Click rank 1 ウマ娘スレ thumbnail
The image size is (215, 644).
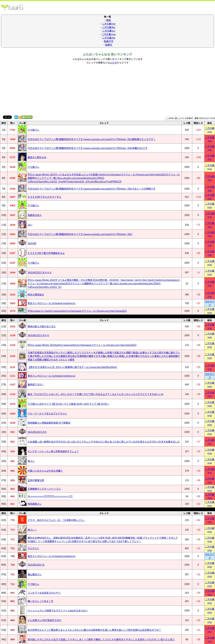22,130
